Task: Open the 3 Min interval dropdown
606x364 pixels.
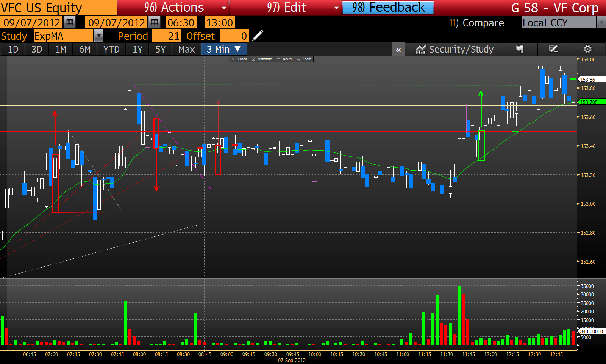Action: (223, 50)
